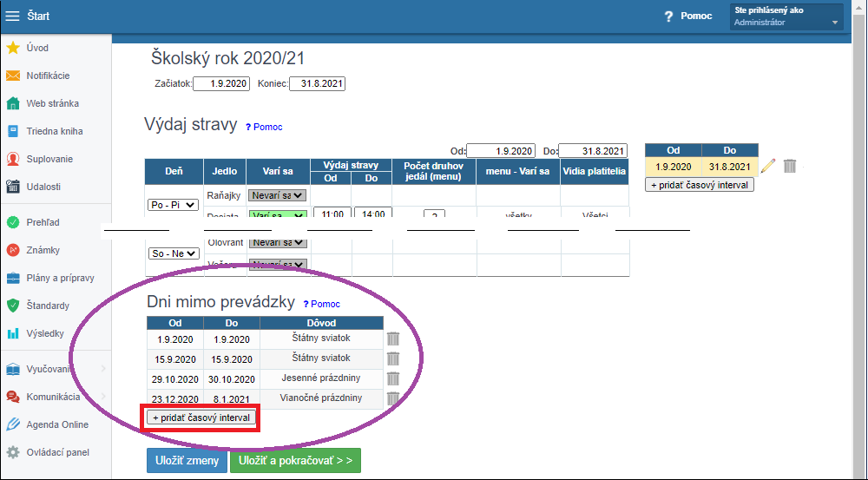Go to Triedna kniha in the sidebar
This screenshot has width=868, height=480.
click(x=54, y=131)
